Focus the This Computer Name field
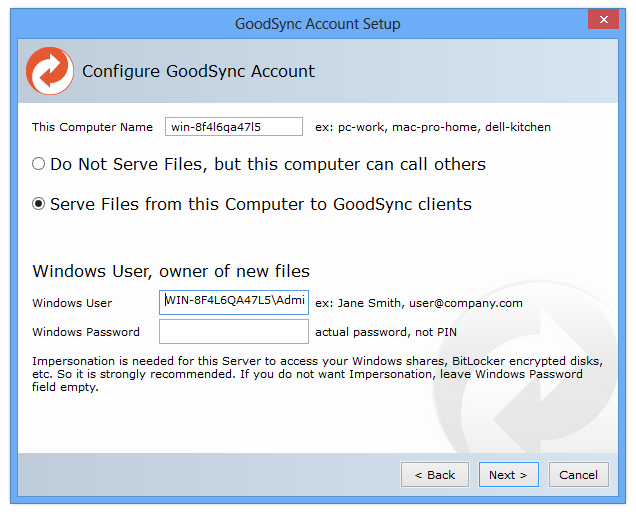This screenshot has width=636, height=514. coord(233,127)
